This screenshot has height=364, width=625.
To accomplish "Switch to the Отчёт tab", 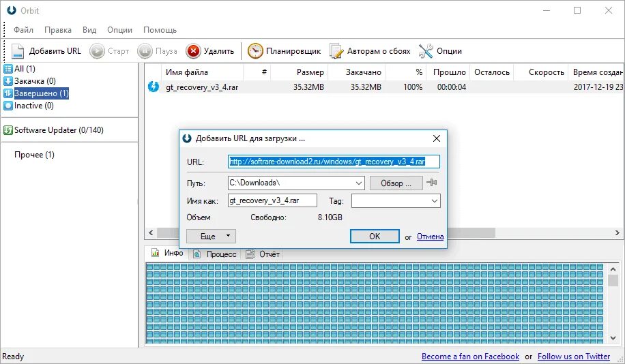I will [x=263, y=254].
